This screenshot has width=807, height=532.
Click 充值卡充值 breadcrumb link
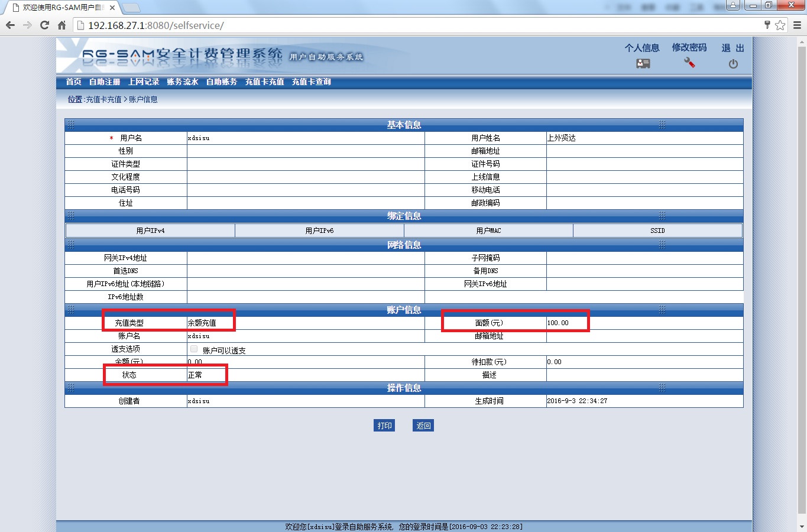tap(103, 99)
